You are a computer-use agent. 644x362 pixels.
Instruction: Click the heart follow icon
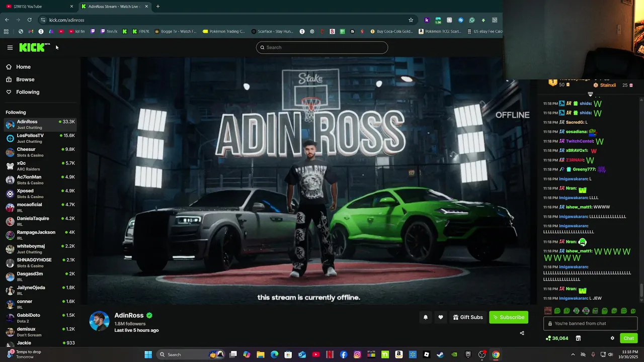point(441,317)
